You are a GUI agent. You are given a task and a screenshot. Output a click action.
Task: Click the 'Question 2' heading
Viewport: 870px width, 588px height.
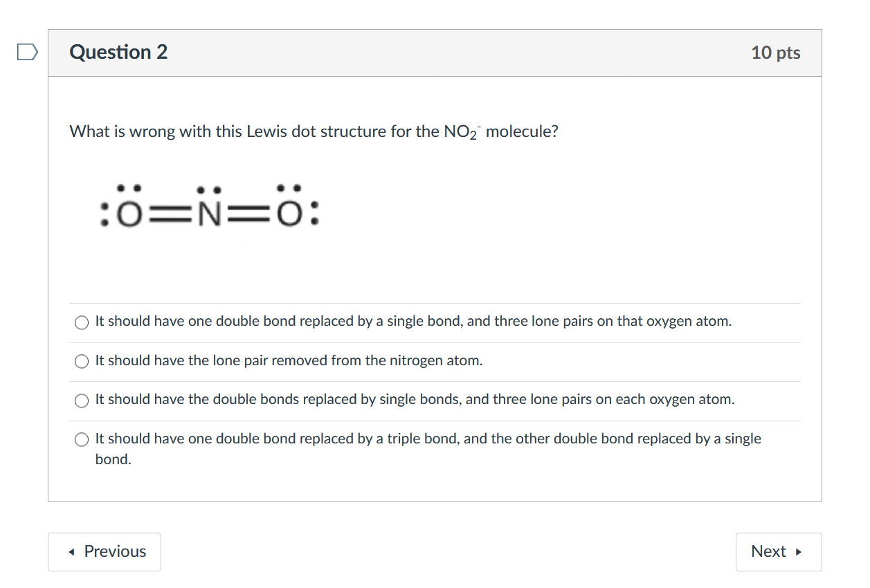[x=118, y=53]
